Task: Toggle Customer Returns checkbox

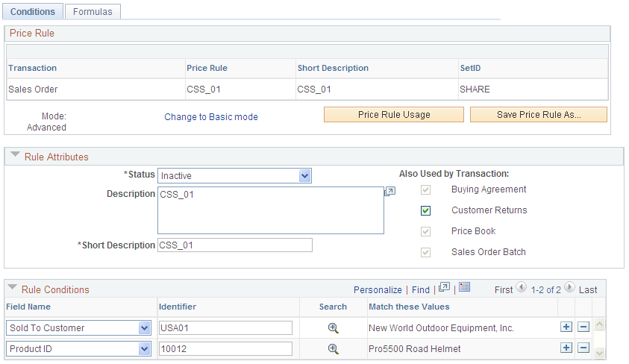Action: pos(425,210)
